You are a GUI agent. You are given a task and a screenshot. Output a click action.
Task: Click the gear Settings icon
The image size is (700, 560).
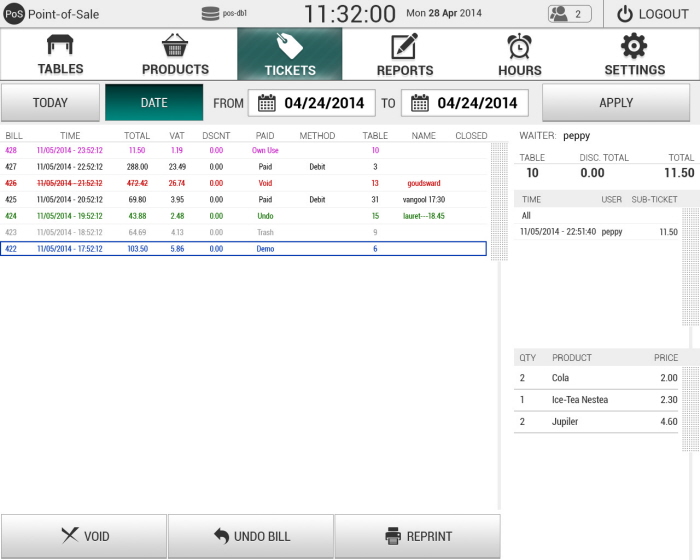click(x=634, y=46)
